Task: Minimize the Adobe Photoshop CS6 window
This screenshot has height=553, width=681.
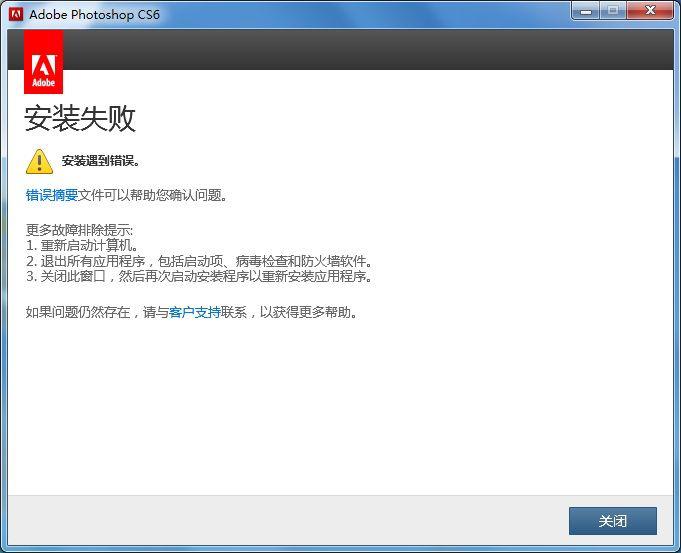Action: pyautogui.click(x=585, y=11)
